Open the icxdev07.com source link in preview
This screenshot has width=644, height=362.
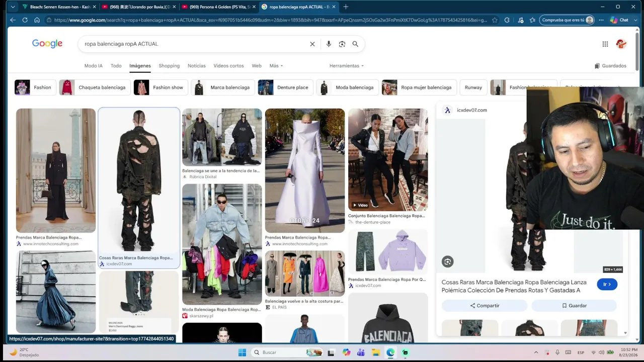pos(472,110)
